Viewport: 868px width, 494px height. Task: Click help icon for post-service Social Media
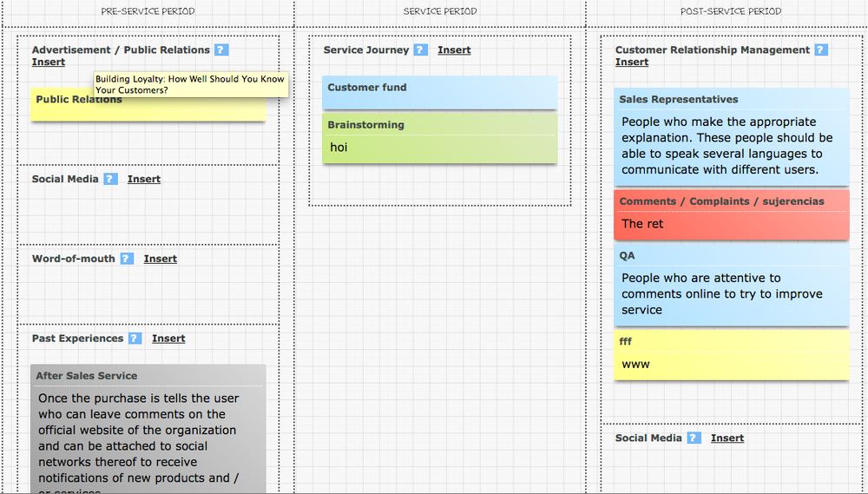tap(694, 438)
